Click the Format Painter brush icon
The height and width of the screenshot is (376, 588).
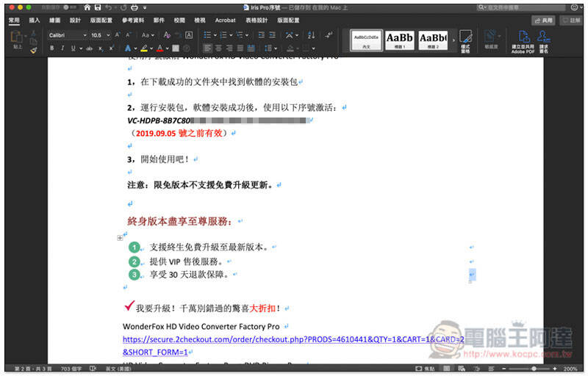[34, 50]
